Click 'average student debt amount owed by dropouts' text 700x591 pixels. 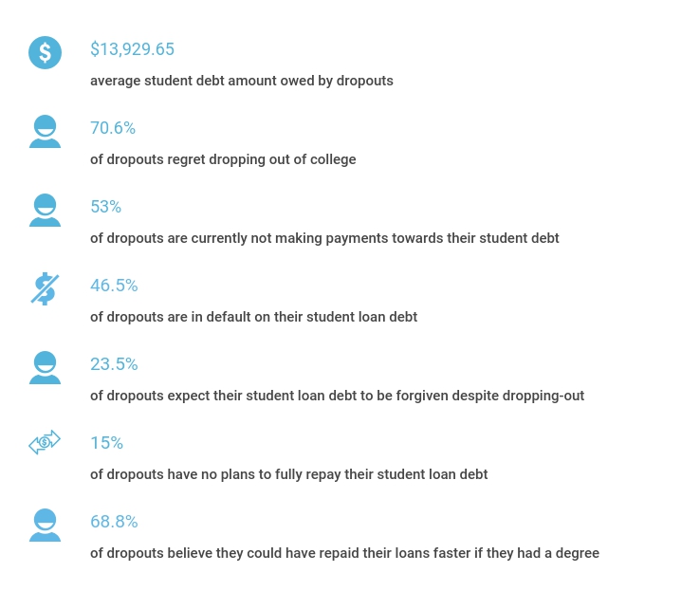pyautogui.click(x=242, y=81)
